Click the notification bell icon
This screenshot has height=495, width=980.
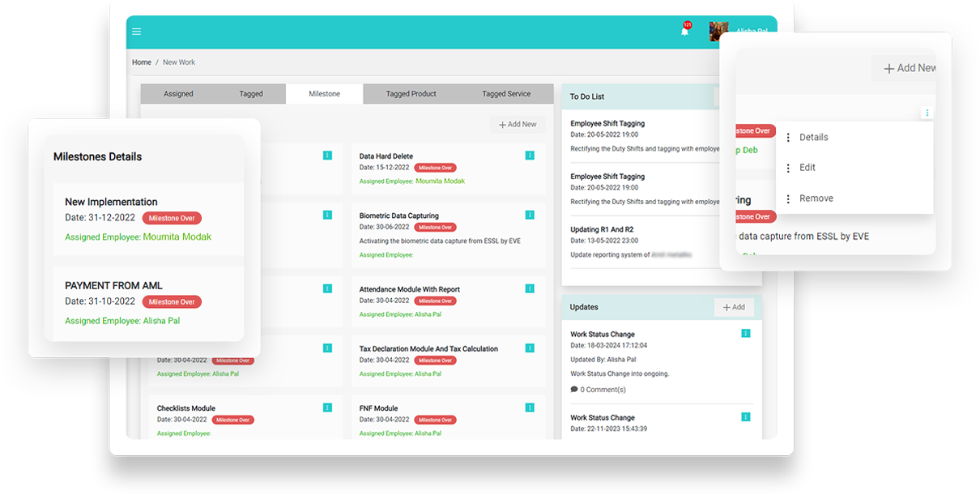pyautogui.click(x=685, y=31)
